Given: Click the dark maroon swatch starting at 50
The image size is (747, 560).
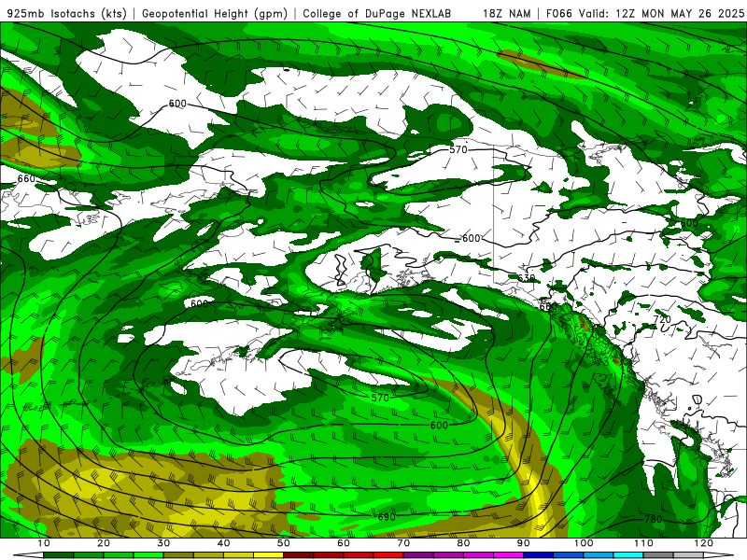Looking at the screenshot, I should coord(298,555).
